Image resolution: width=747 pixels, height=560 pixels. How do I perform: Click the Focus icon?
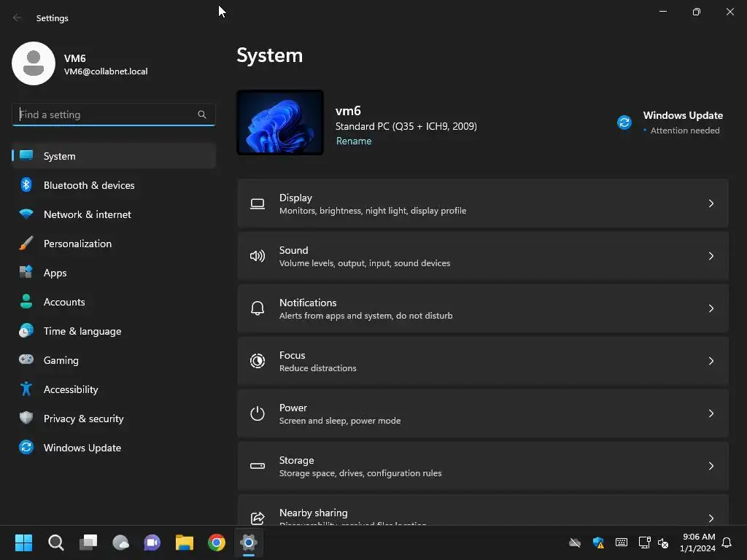258,361
